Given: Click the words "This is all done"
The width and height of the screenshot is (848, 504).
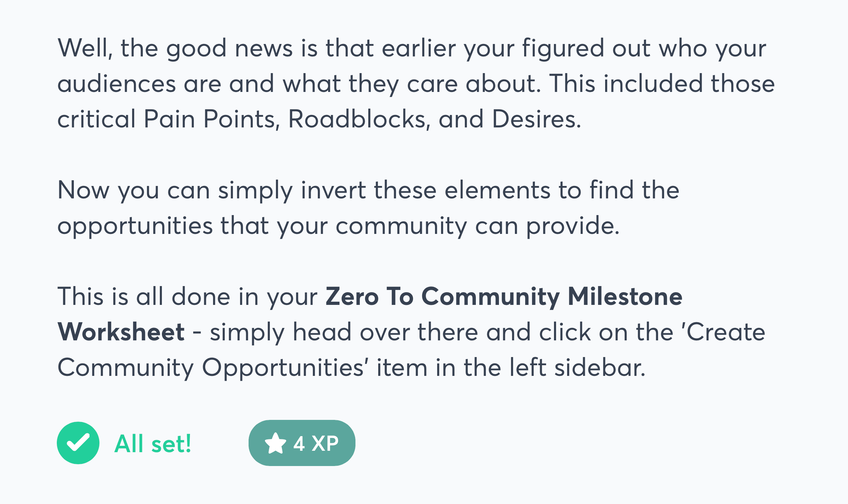Looking at the screenshot, I should click(143, 297).
